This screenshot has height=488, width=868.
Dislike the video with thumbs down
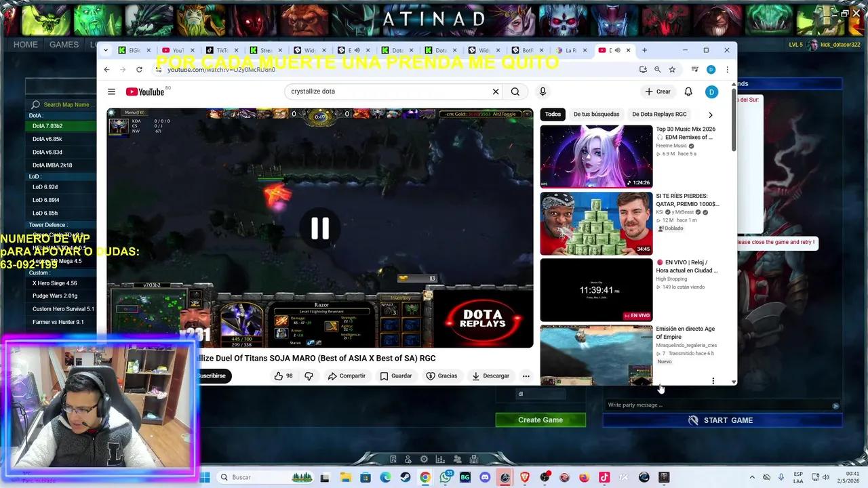(309, 376)
